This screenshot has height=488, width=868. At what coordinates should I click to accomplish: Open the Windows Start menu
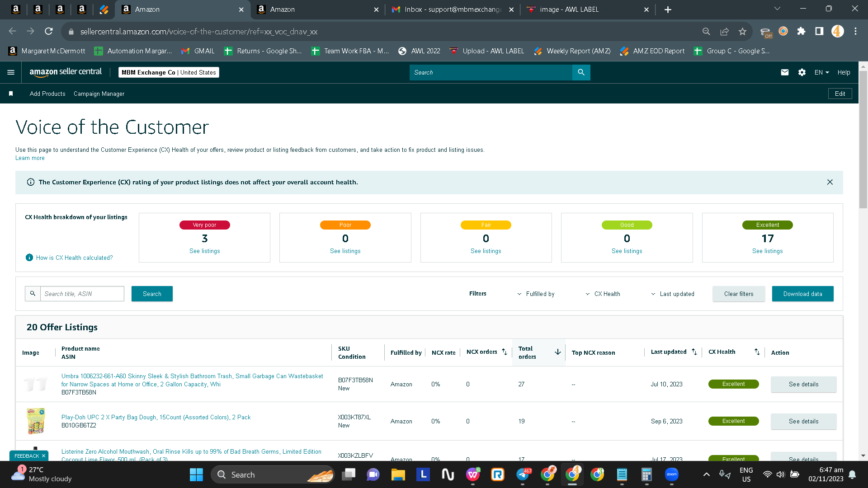coord(196,474)
